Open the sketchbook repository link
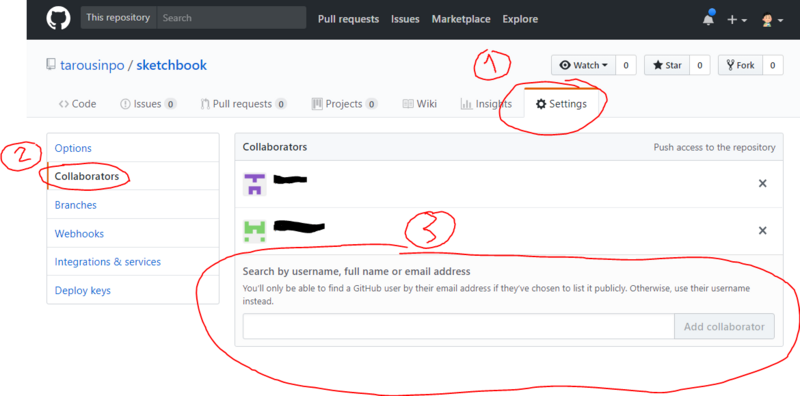 tap(171, 65)
